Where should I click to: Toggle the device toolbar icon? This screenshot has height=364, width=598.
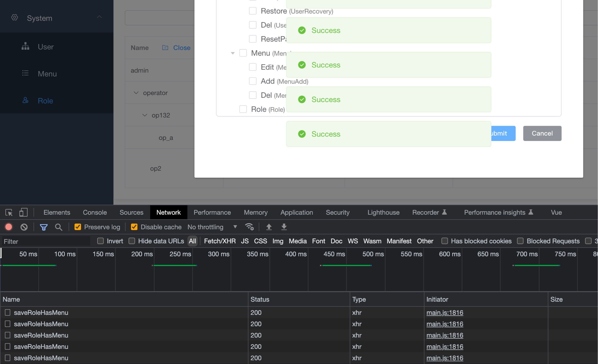point(23,212)
